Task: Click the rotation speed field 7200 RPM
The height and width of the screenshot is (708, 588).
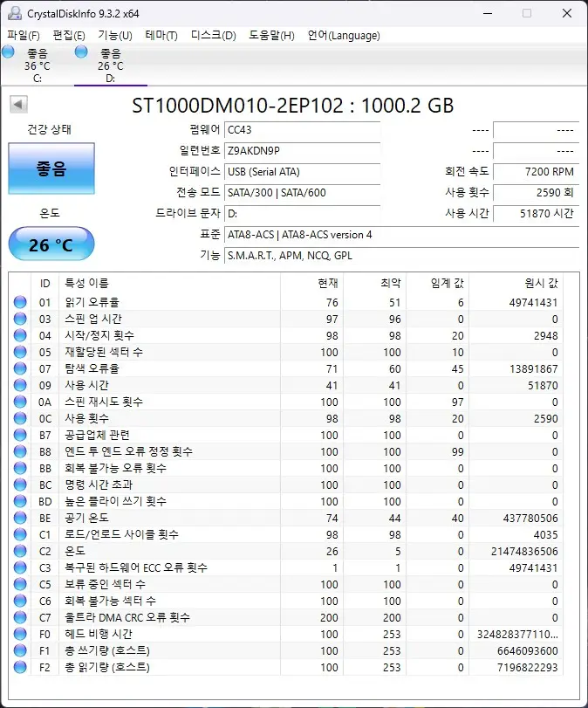Action: [x=536, y=172]
